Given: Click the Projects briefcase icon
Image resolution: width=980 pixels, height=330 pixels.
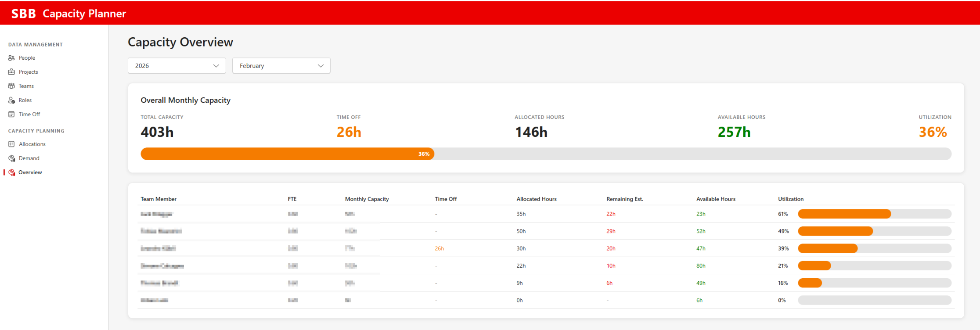Looking at the screenshot, I should pyautogui.click(x=11, y=72).
